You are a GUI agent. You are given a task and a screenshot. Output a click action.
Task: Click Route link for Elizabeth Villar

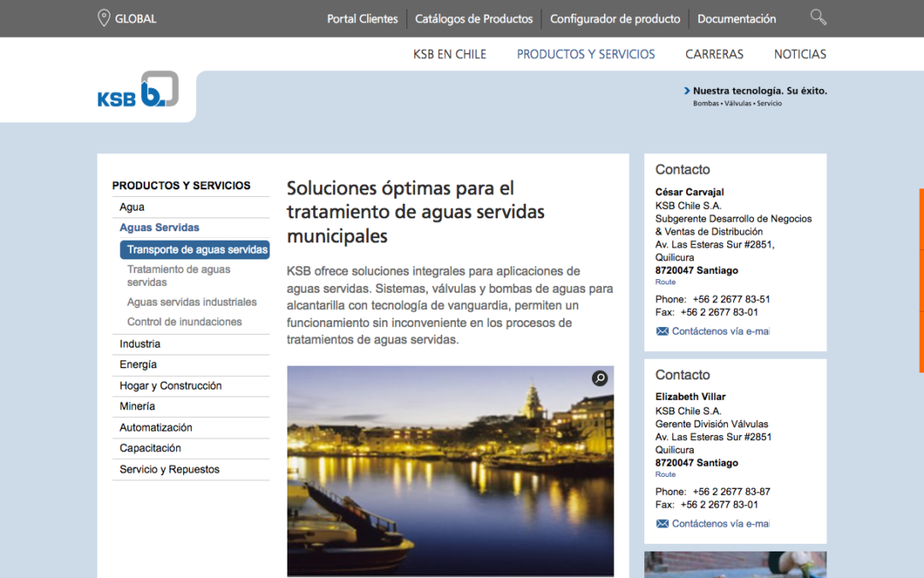click(x=666, y=474)
